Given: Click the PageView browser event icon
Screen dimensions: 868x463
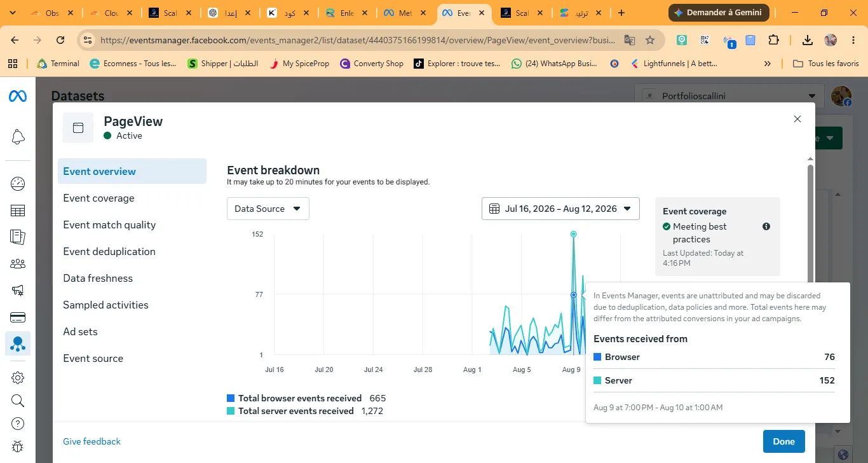Looking at the screenshot, I should tap(78, 128).
